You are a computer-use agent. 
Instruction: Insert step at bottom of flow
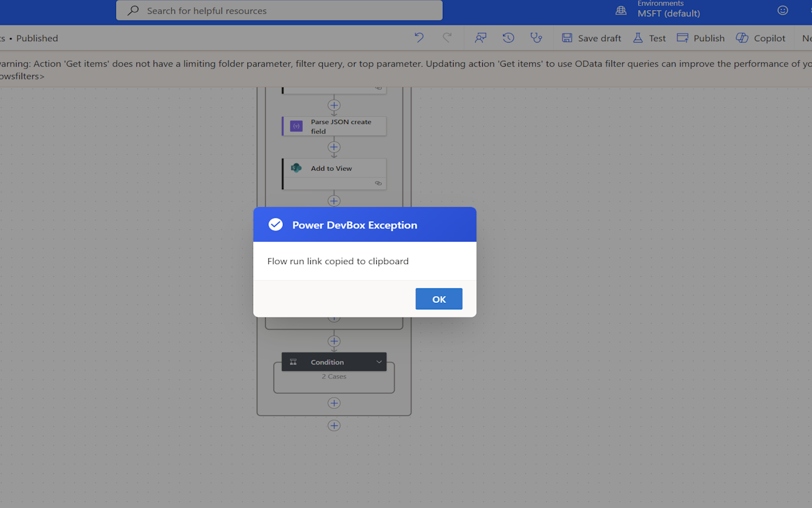pos(334,426)
